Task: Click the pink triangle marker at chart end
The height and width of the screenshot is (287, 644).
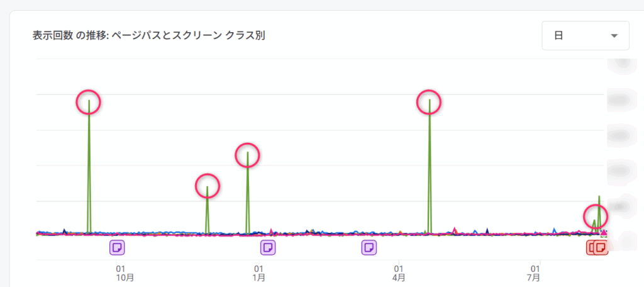Action: [x=603, y=233]
